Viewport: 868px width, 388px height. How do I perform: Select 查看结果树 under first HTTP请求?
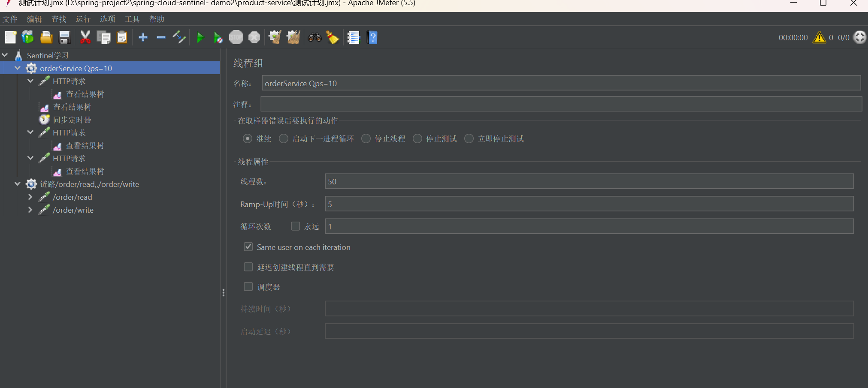click(x=85, y=94)
